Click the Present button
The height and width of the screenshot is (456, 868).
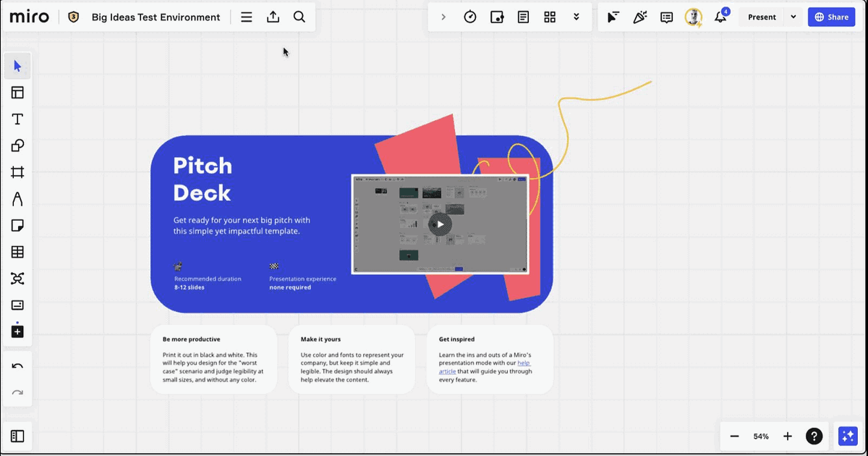coord(762,17)
